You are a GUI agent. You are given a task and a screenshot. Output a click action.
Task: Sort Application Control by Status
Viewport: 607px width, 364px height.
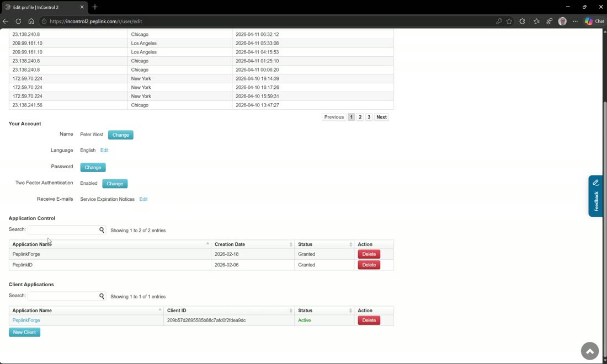(324, 244)
